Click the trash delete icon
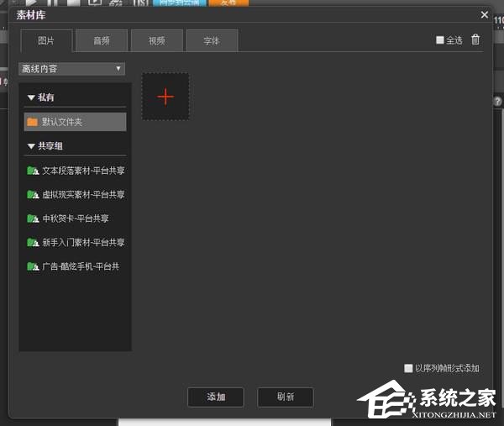 point(475,39)
